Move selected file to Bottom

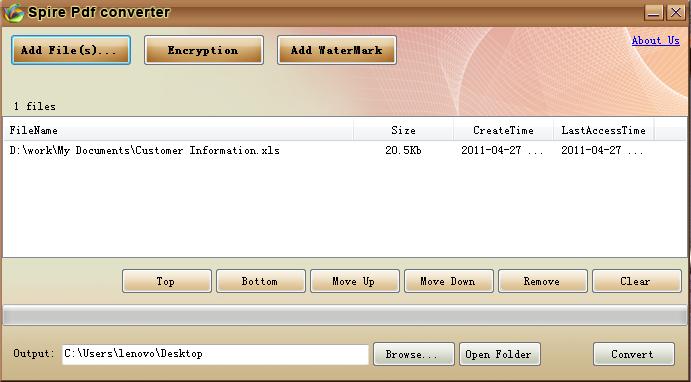tap(261, 281)
